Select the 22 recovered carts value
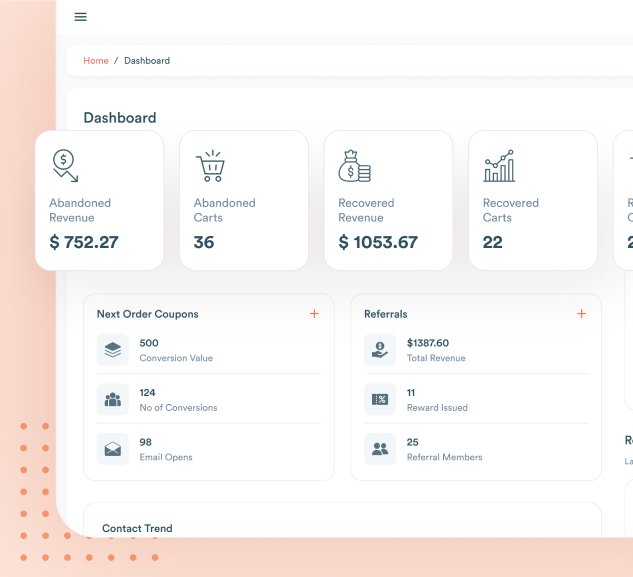 point(493,242)
